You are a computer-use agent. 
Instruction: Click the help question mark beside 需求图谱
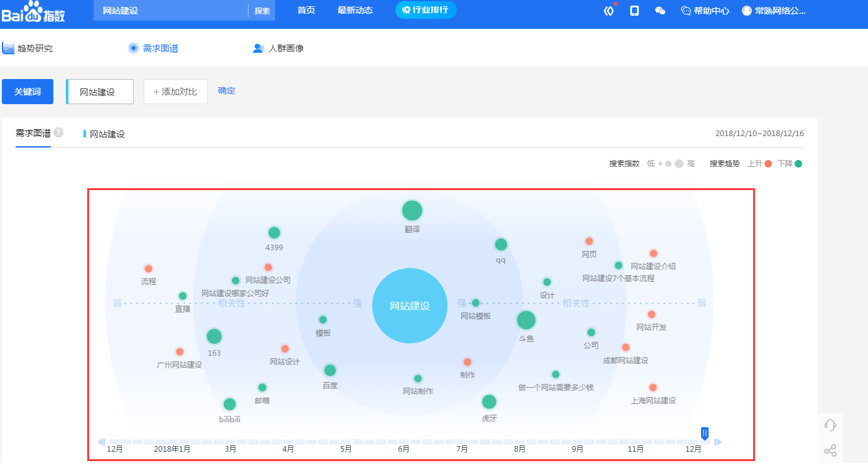(58, 132)
